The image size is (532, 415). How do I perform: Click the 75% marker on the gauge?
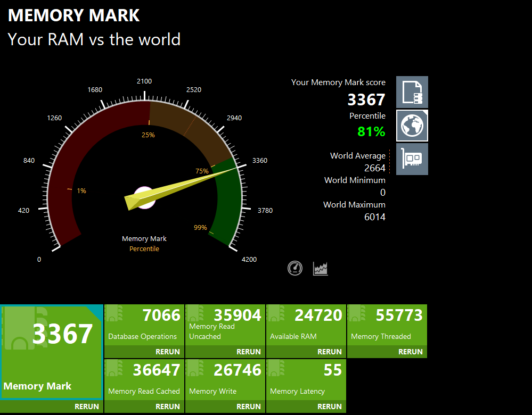click(x=202, y=171)
